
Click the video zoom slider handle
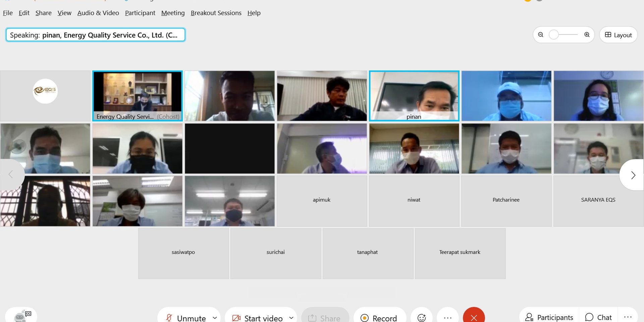[x=554, y=35]
